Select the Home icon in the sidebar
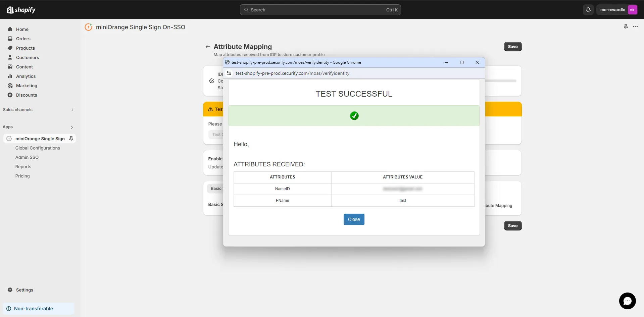The width and height of the screenshot is (644, 317). [10, 29]
